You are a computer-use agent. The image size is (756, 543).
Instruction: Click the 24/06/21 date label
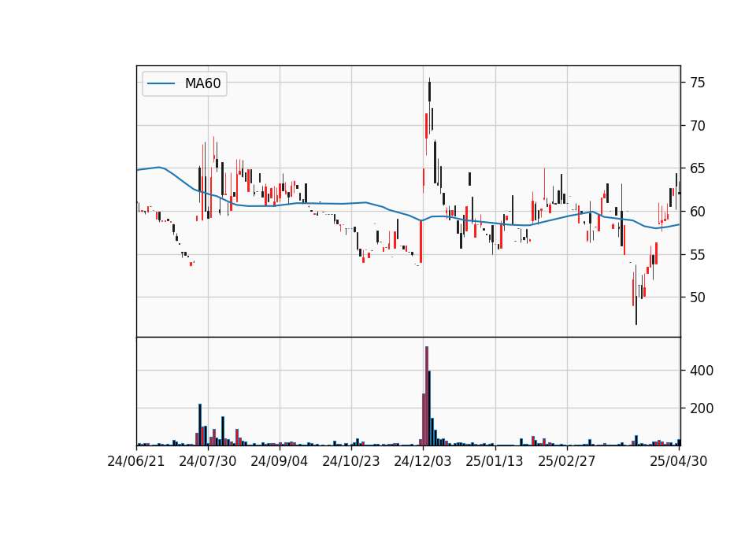pyautogui.click(x=136, y=461)
